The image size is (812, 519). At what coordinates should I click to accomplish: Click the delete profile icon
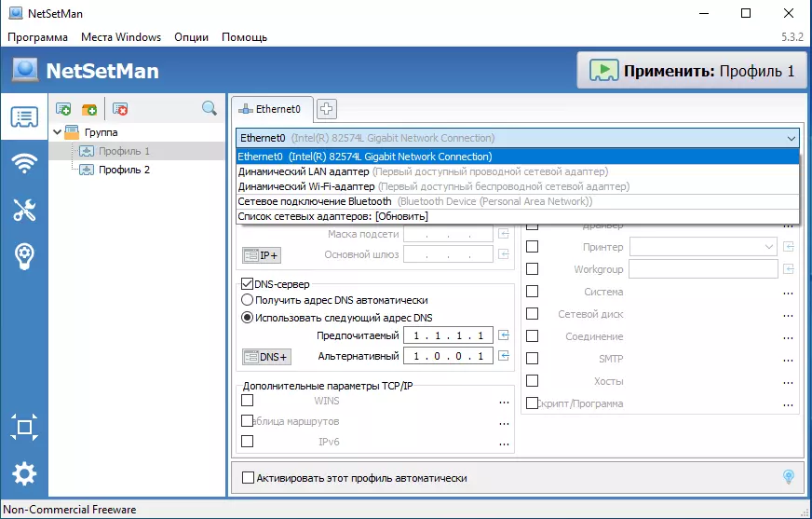click(x=119, y=110)
